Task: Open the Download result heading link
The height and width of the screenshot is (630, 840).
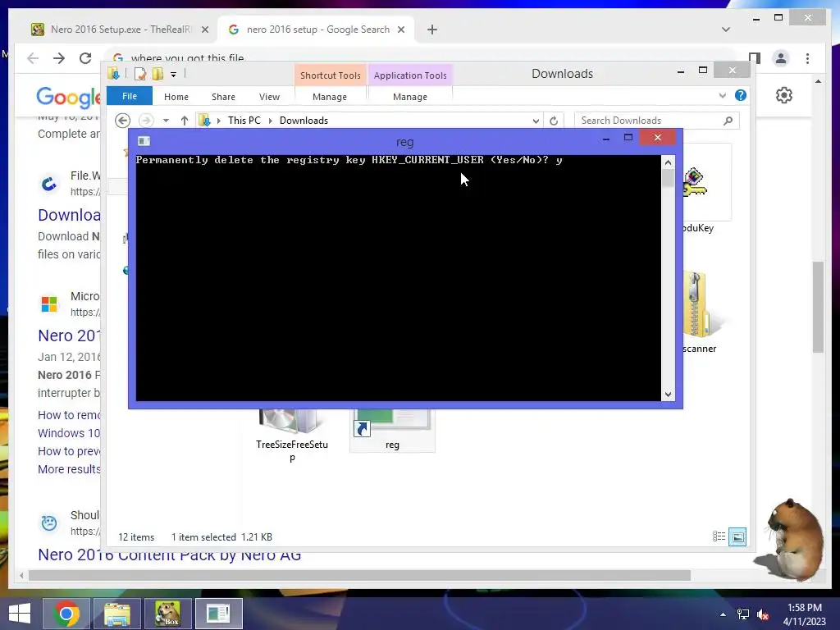Action: coord(69,215)
